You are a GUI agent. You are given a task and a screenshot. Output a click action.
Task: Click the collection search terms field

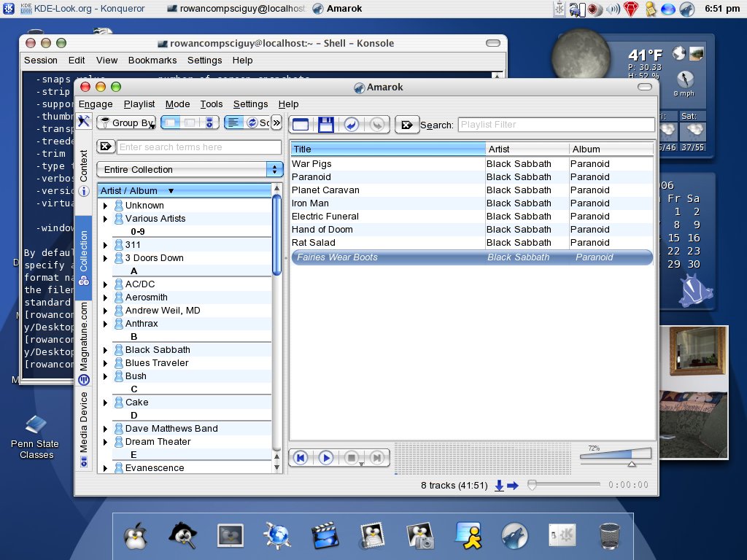coord(198,147)
